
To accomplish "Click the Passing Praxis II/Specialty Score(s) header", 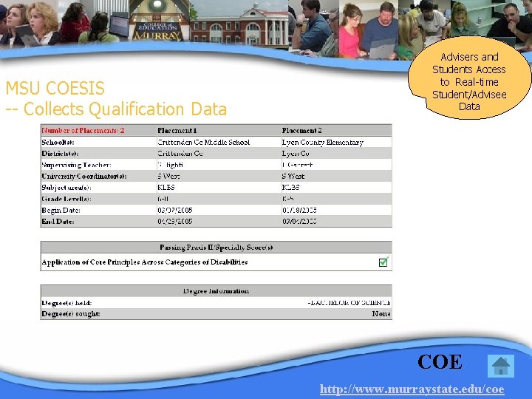I will 216,248.
